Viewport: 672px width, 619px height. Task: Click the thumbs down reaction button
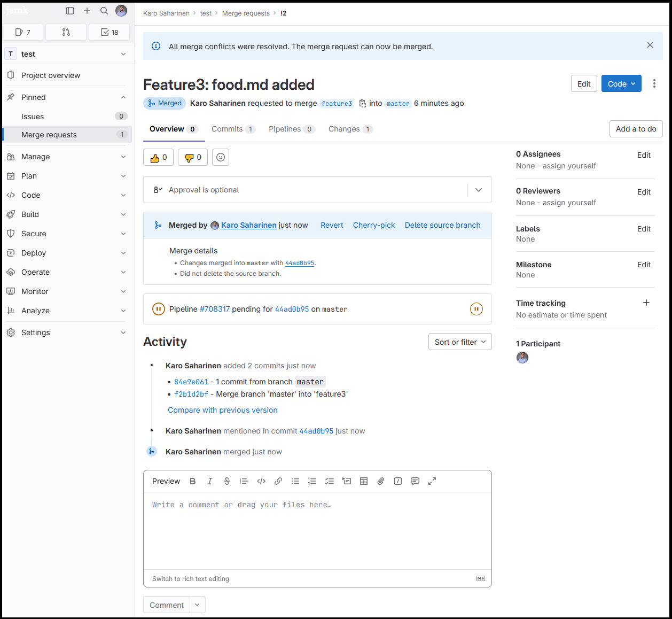click(x=192, y=157)
